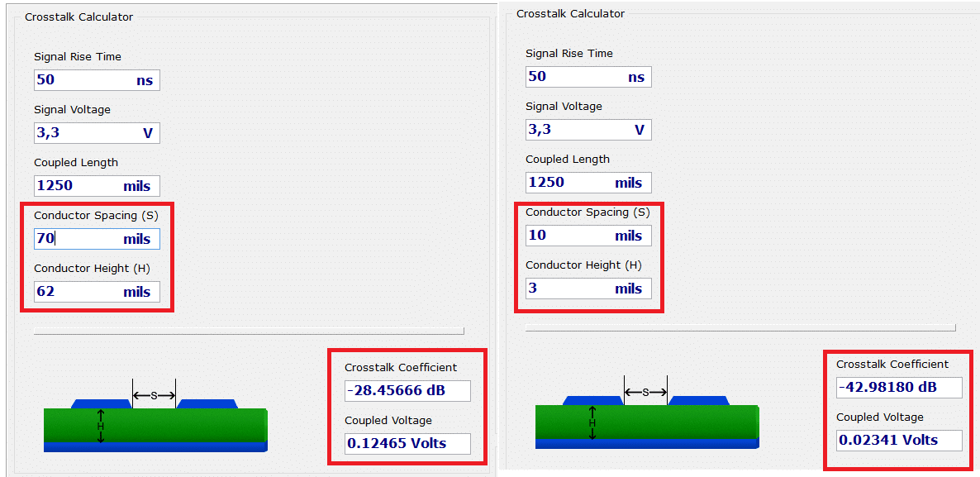Image resolution: width=980 pixels, height=477 pixels.
Task: Click the H height arrow in left diagram
Action: point(101,426)
